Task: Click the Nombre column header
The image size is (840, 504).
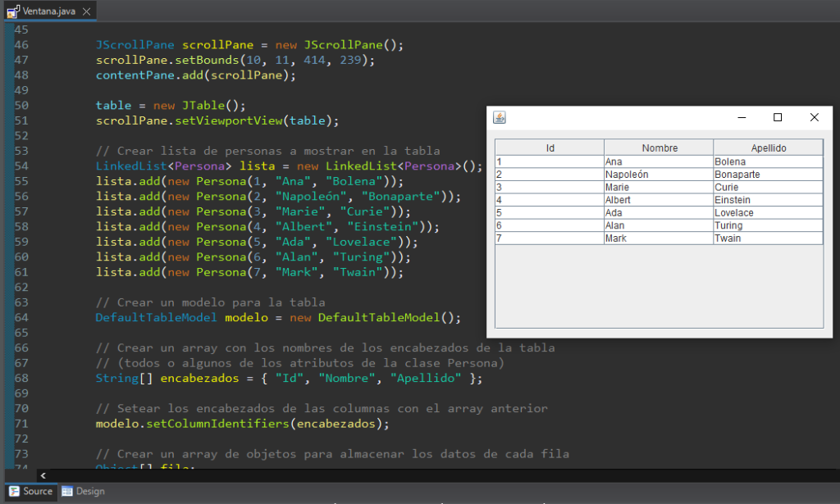Action: click(x=659, y=148)
